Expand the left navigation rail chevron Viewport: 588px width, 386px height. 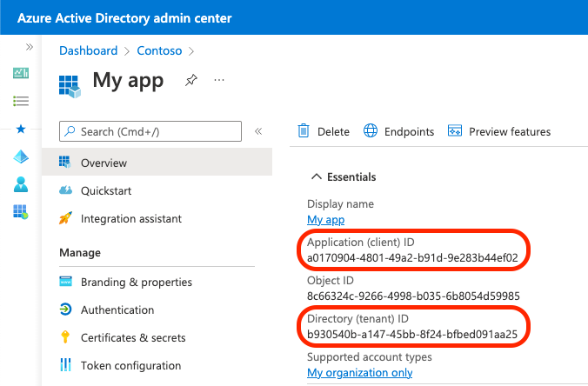tap(29, 46)
